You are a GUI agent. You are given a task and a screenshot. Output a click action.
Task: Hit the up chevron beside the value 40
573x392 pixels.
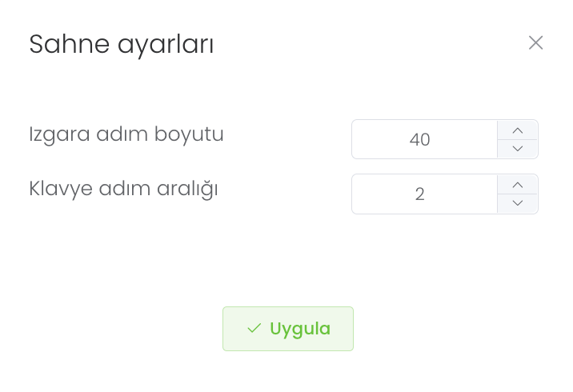point(518,130)
